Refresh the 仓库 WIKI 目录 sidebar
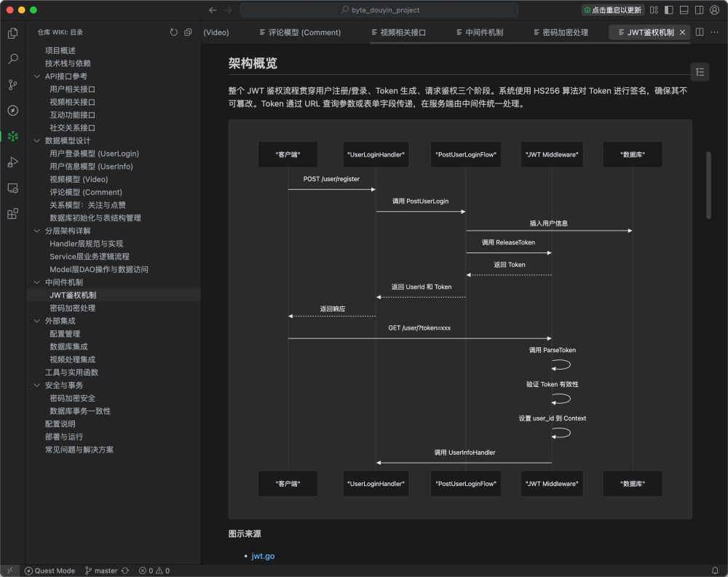This screenshot has width=728, height=577. pos(173,32)
